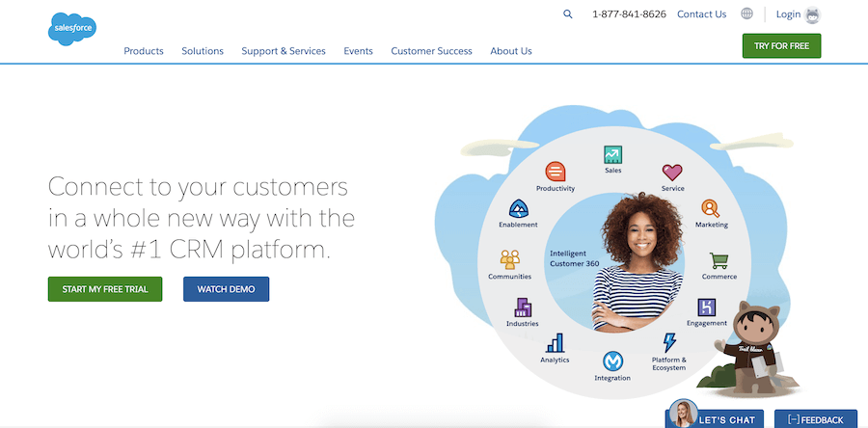
Task: Click the woman's photo in circle center
Action: coord(637,262)
